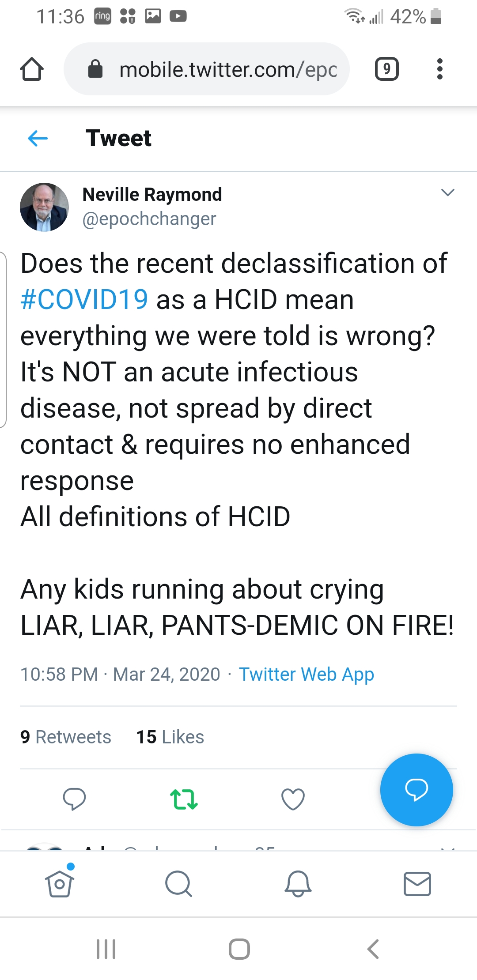Viewport: 477px width, 980px height.
Task: Open the Notifications bell tab
Action: 298,884
